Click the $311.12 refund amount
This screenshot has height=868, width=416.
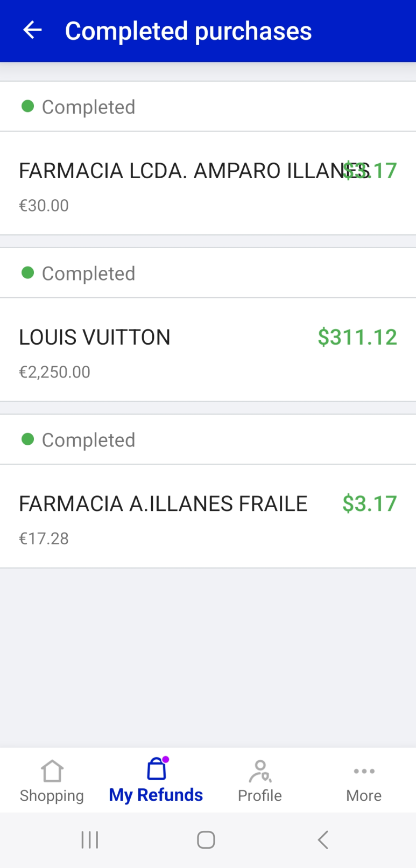tap(357, 337)
